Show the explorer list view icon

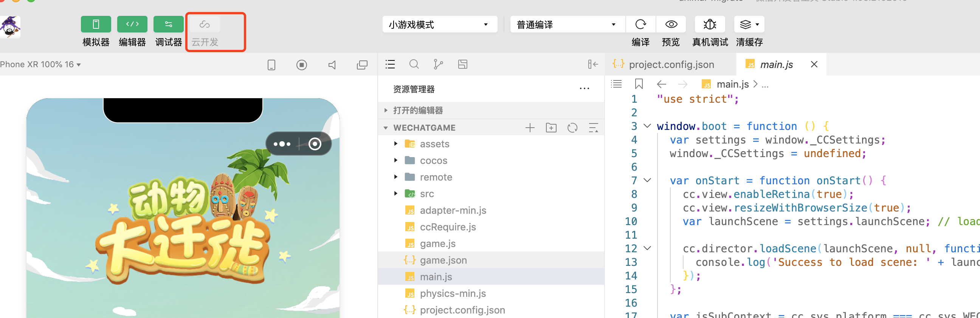[390, 64]
